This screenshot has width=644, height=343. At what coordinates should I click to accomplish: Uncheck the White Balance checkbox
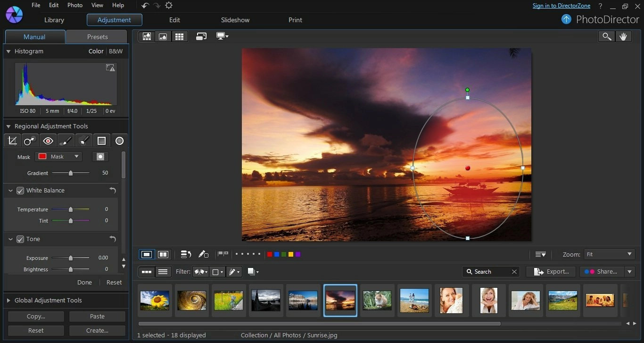tap(20, 191)
